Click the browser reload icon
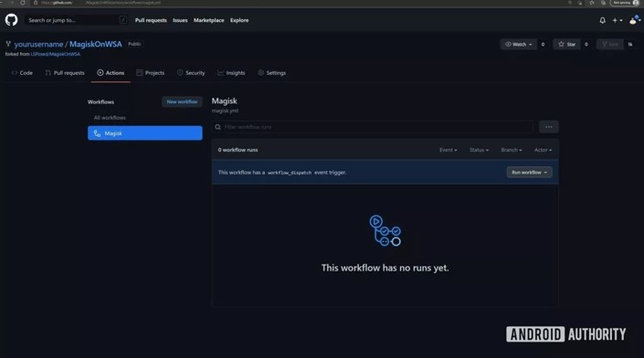 click(23, 3)
